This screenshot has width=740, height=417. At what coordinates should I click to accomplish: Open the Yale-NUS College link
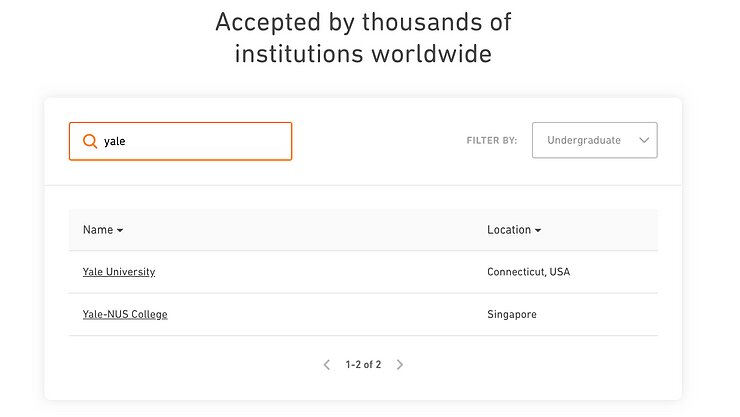click(125, 314)
